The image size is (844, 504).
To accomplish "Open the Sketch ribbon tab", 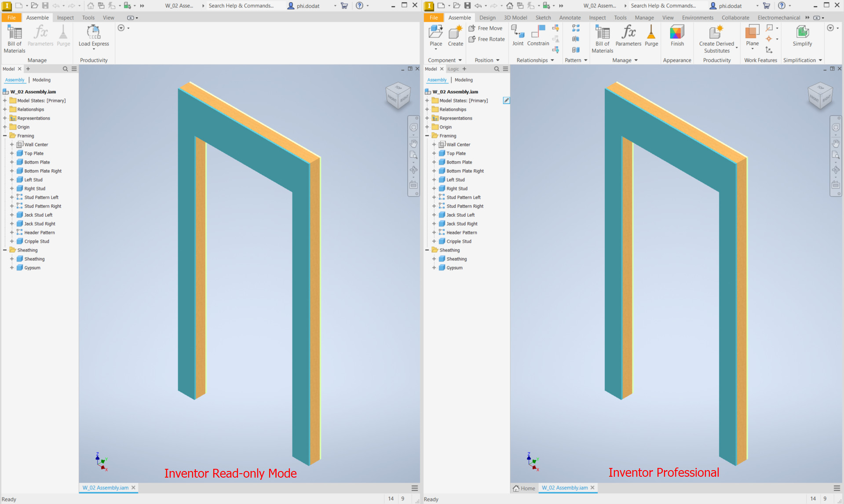I will tap(543, 18).
